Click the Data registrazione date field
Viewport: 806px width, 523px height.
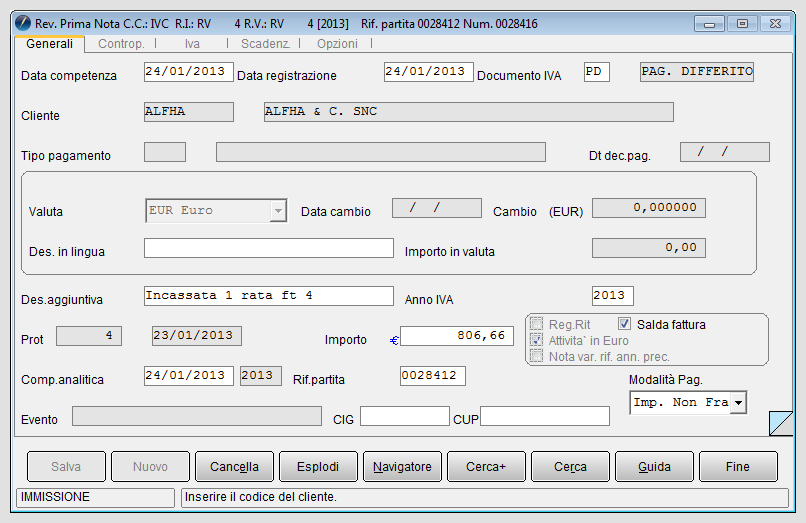[x=429, y=72]
